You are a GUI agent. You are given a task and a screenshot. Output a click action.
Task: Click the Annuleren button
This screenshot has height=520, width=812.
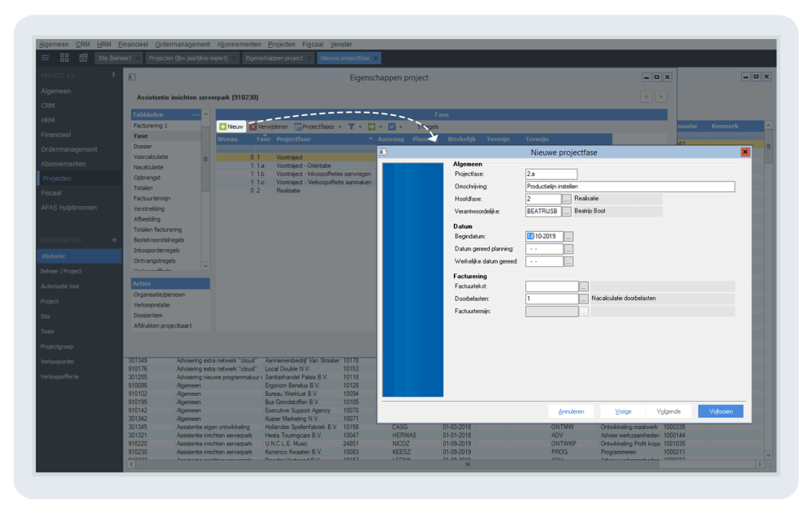coord(571,411)
